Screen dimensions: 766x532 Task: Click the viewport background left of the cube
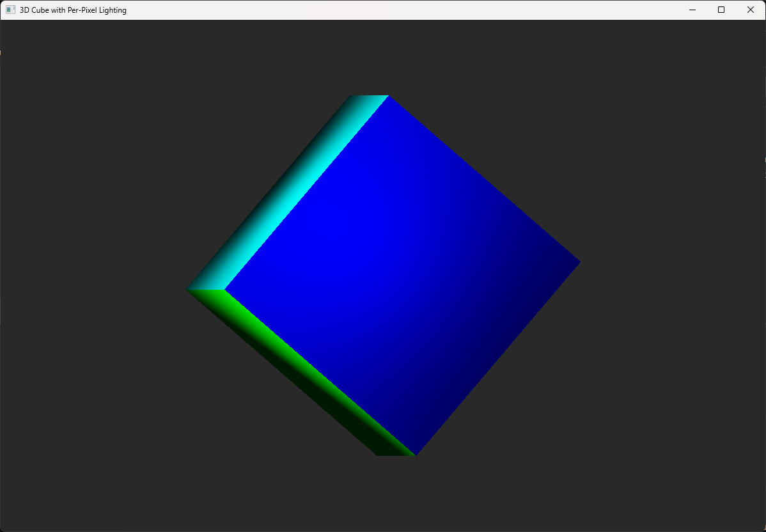[96, 275]
